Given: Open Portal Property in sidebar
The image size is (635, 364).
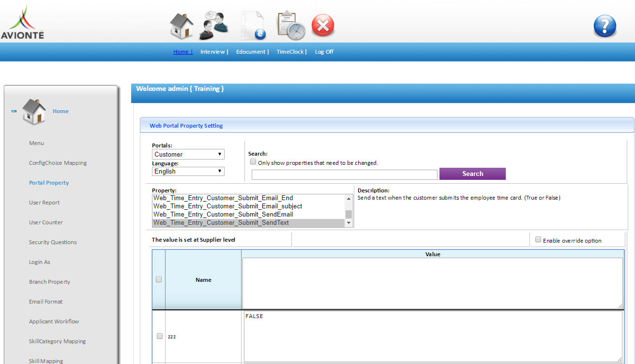Looking at the screenshot, I should [49, 183].
